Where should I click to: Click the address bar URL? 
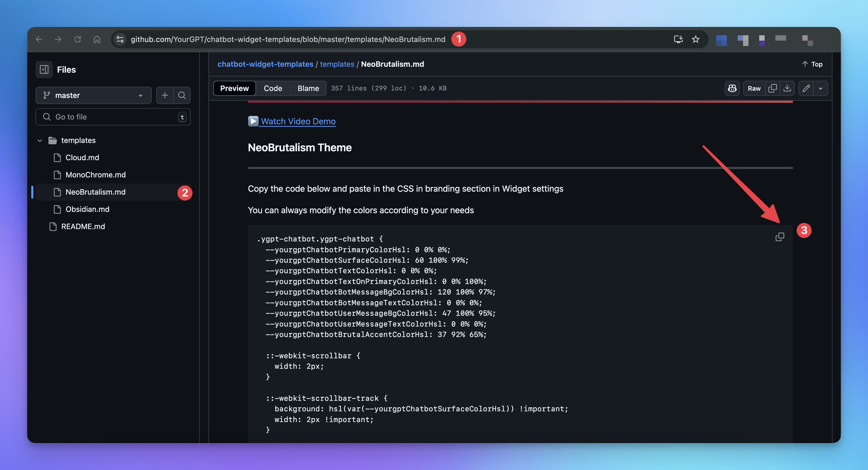click(x=288, y=39)
